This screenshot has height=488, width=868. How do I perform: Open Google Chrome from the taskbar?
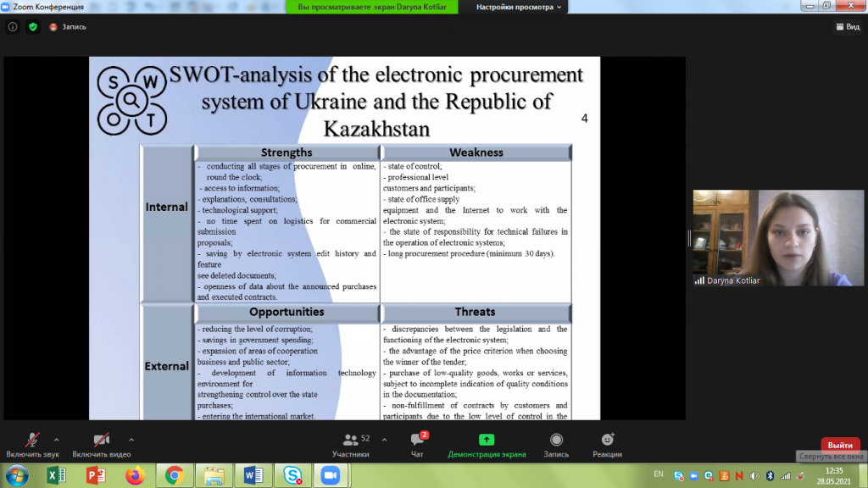[174, 475]
